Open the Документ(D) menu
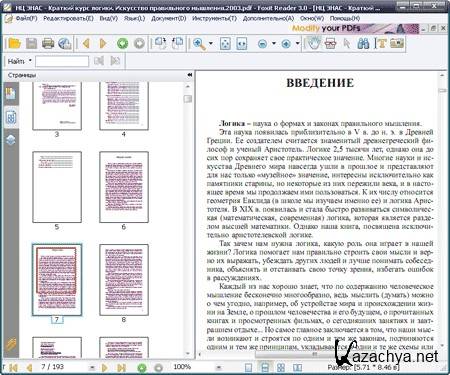 pos(169,18)
